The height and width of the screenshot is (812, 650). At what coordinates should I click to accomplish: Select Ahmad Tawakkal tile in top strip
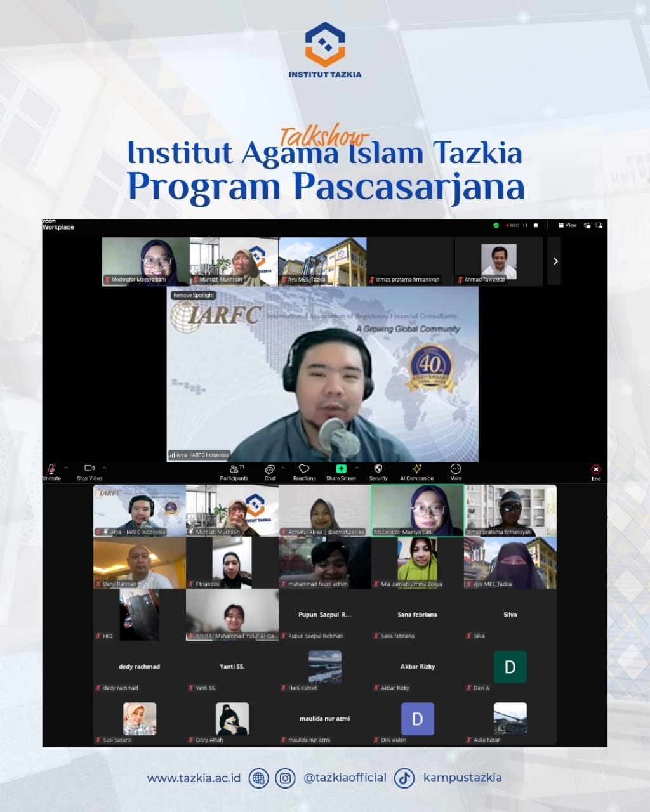coord(499,261)
